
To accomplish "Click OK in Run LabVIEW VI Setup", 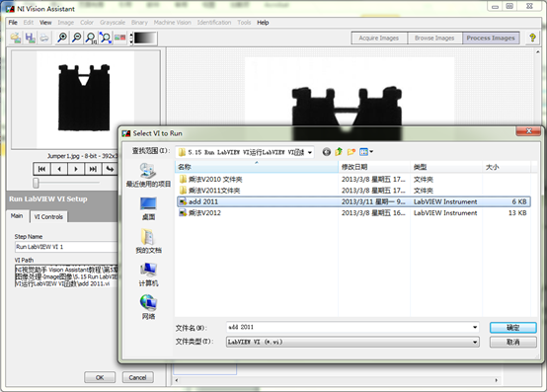I will 100,377.
